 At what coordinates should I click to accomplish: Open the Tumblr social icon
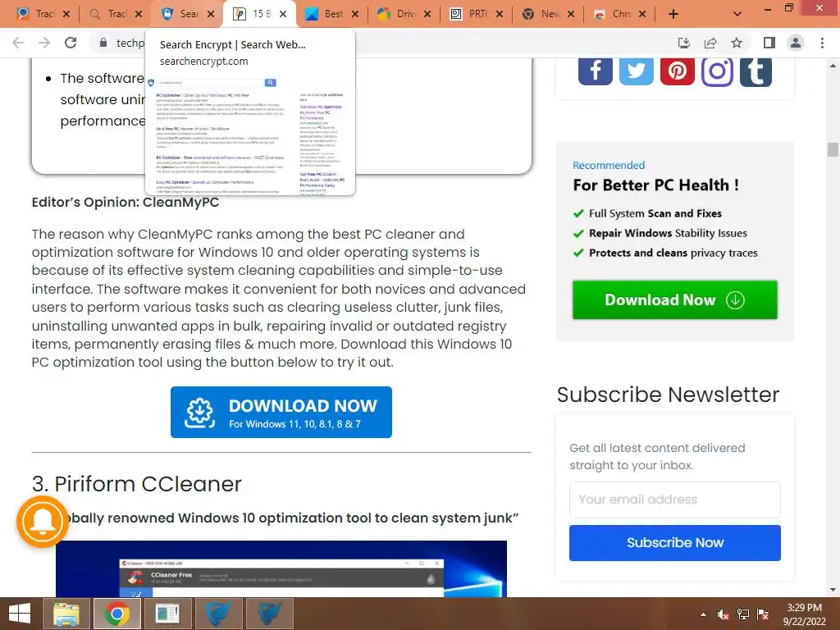pyautogui.click(x=756, y=71)
